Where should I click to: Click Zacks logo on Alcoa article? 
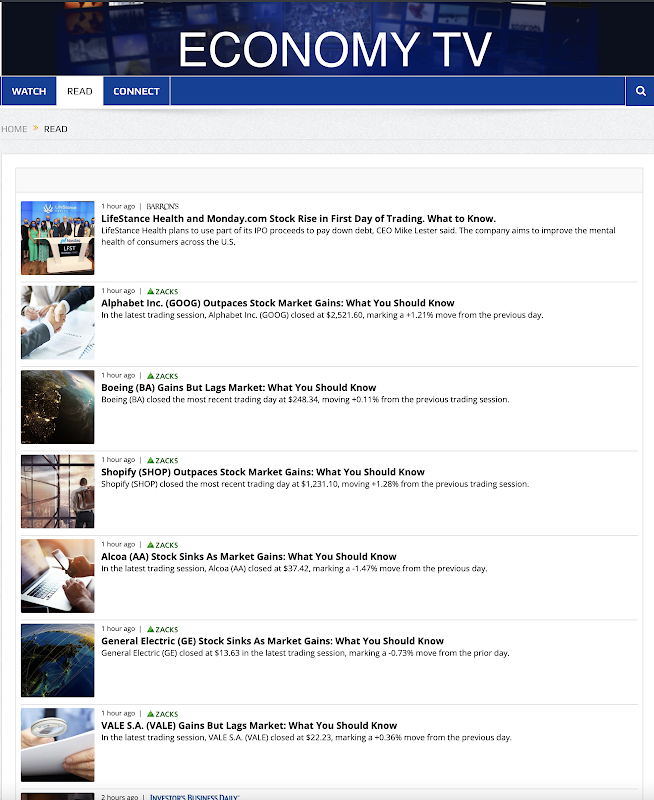(162, 545)
